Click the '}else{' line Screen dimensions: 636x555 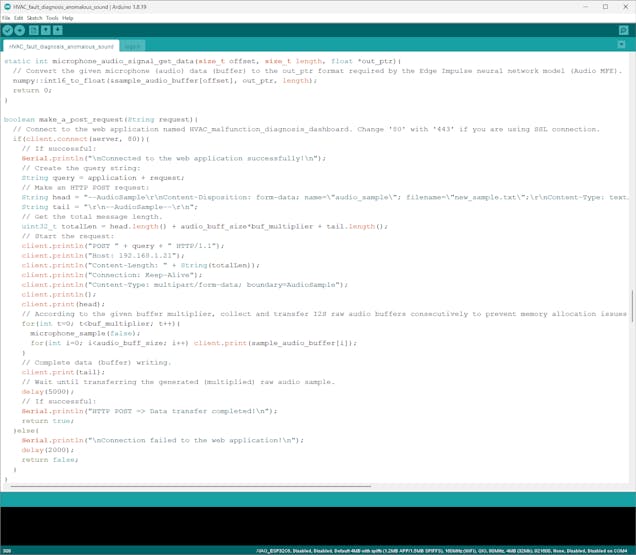pos(26,431)
